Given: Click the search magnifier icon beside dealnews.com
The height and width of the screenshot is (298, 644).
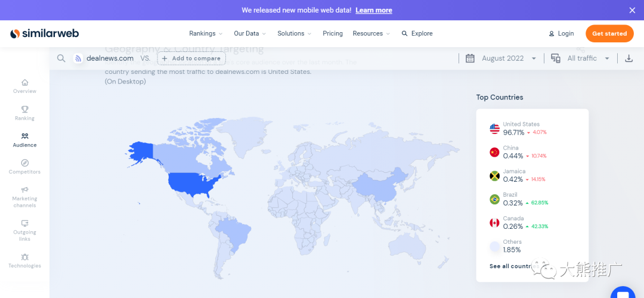Looking at the screenshot, I should click(x=61, y=58).
